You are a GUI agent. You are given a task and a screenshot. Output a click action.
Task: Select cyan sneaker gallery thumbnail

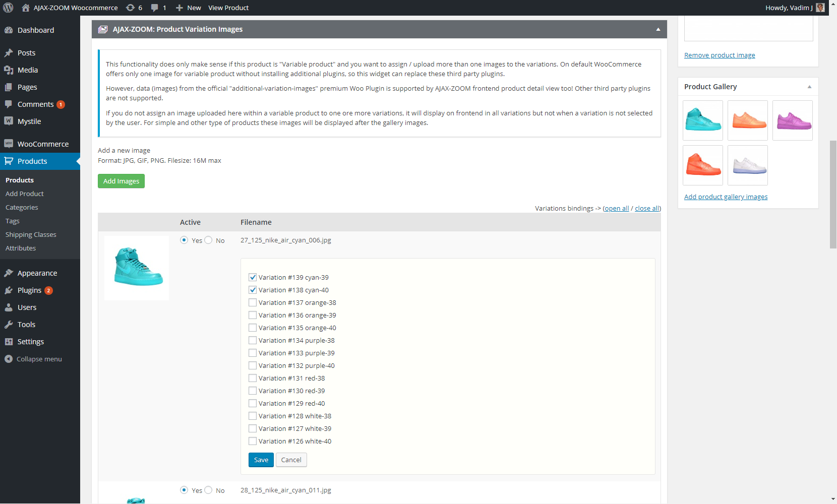703,120
